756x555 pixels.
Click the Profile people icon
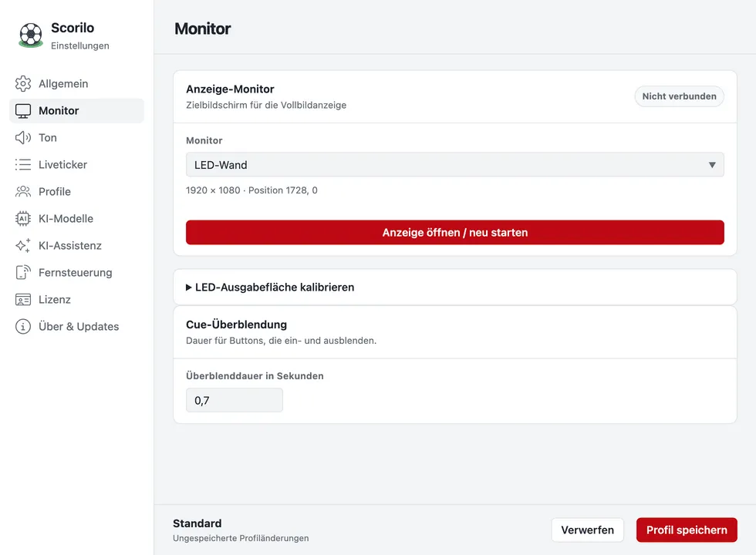point(22,192)
